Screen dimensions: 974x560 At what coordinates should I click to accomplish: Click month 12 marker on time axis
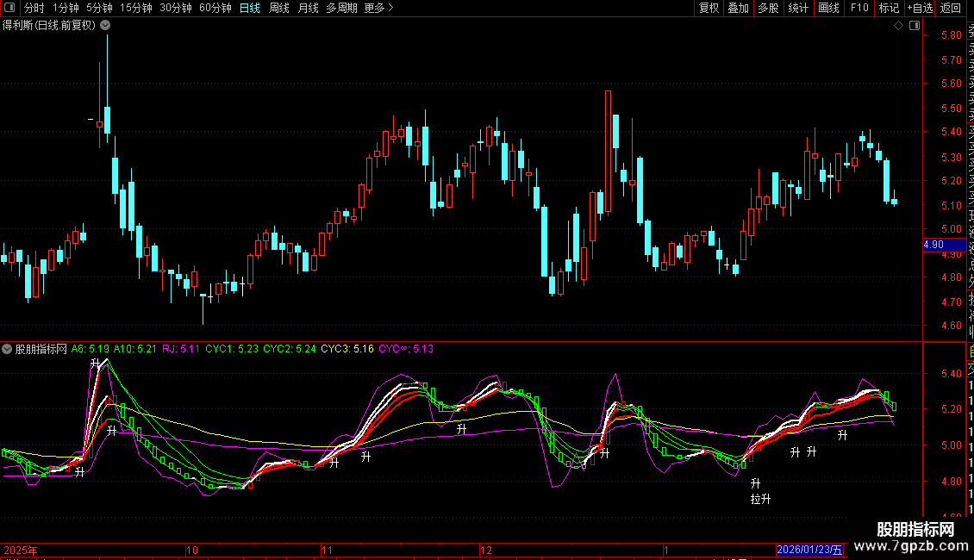pos(486,550)
